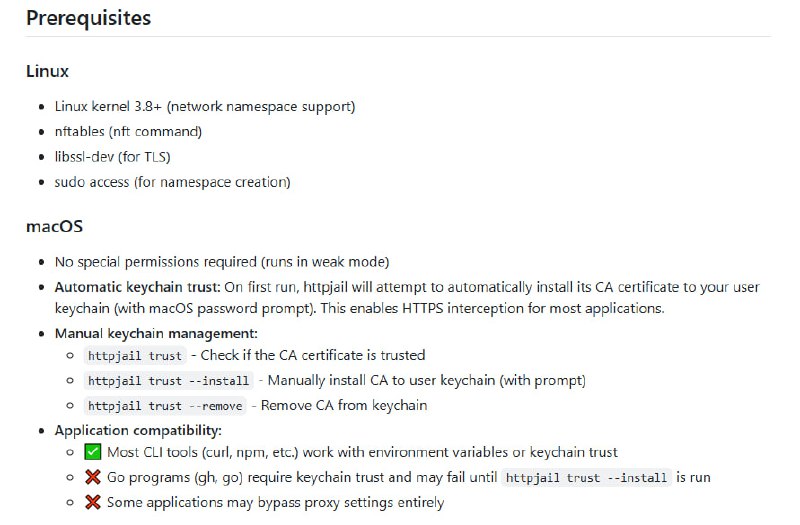The width and height of the screenshot is (800, 525).
Task: Click the macOS section heading
Action: click(54, 226)
